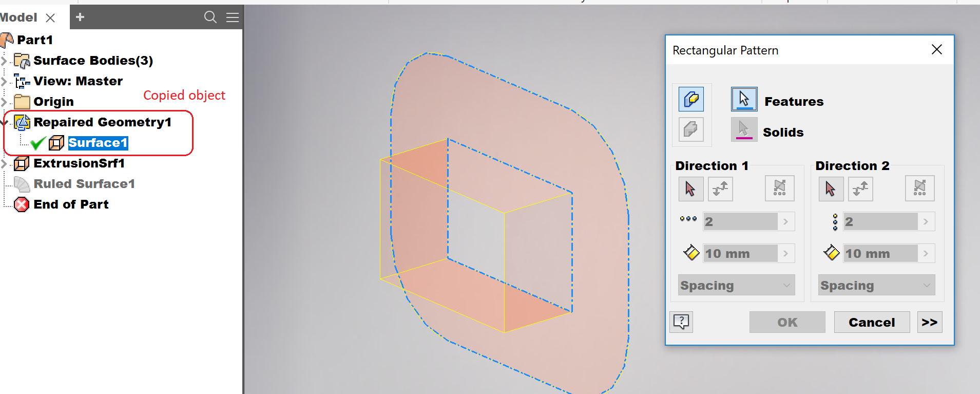
Task: Pick Direction 1 with red arrow selector
Action: coord(691,189)
